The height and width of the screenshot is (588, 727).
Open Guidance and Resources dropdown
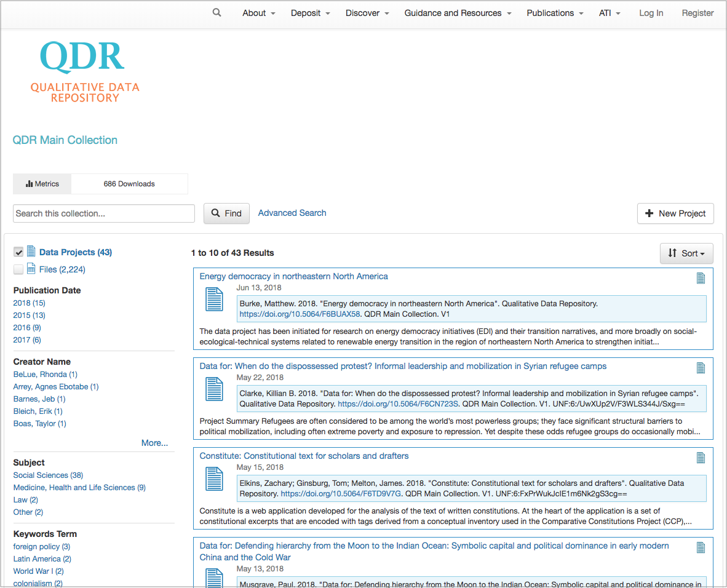[x=458, y=13]
